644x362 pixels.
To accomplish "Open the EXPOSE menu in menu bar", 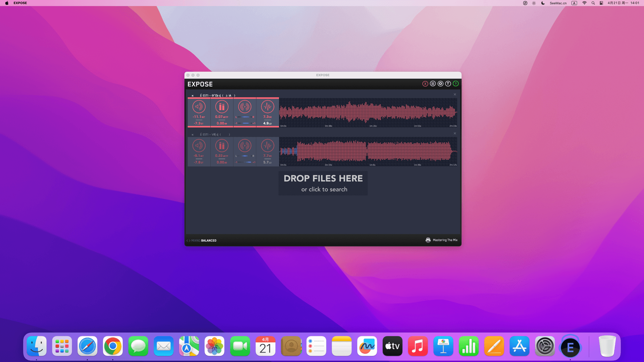I will (x=20, y=3).
